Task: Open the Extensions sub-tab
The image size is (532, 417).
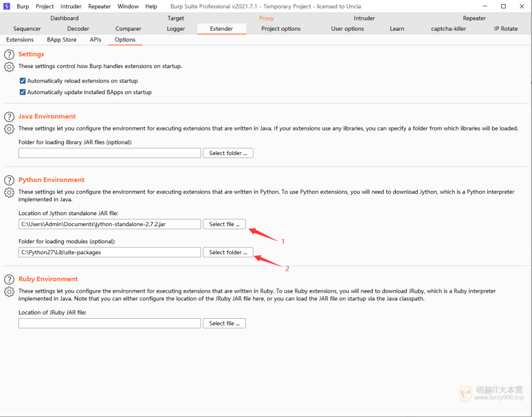Action: point(20,40)
